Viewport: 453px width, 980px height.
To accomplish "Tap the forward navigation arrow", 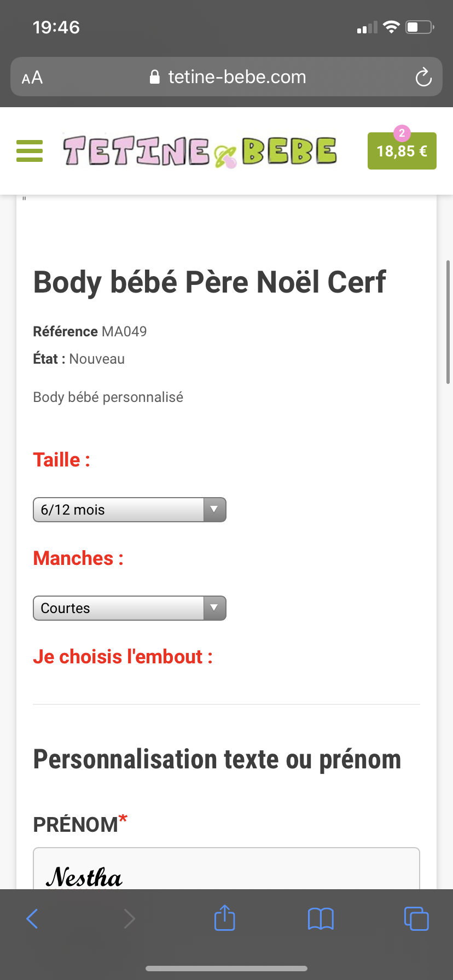I will click(129, 919).
